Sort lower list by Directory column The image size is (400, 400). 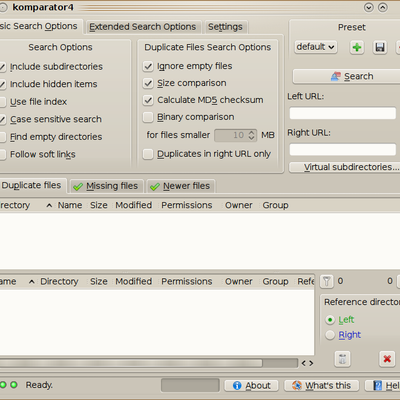(x=59, y=282)
